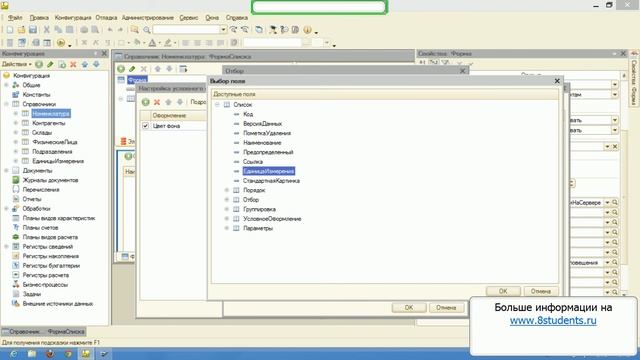
Task: Click green add icon in ФормаСписка editor toolbar
Action: 121,69
